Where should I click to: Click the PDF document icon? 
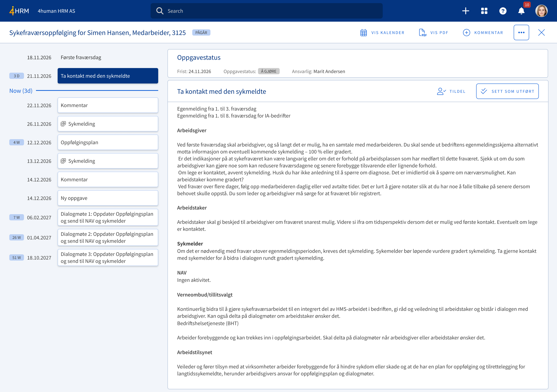422,32
